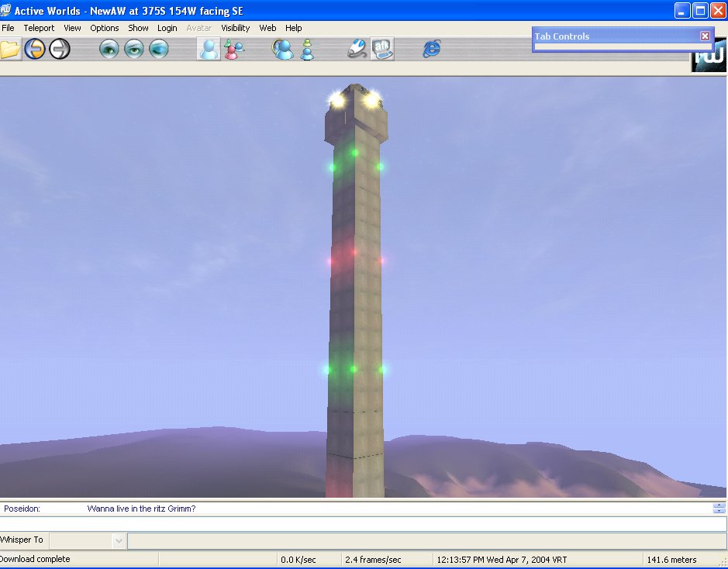
Task: Click the chat log scroll arrows
Action: tap(719, 509)
